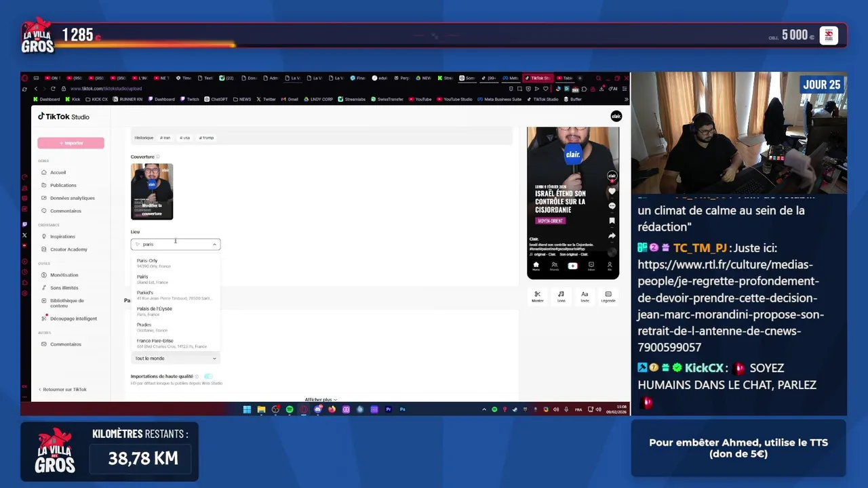Open the Buffer bookmark
Screen dimensions: 868x488
(x=572, y=99)
